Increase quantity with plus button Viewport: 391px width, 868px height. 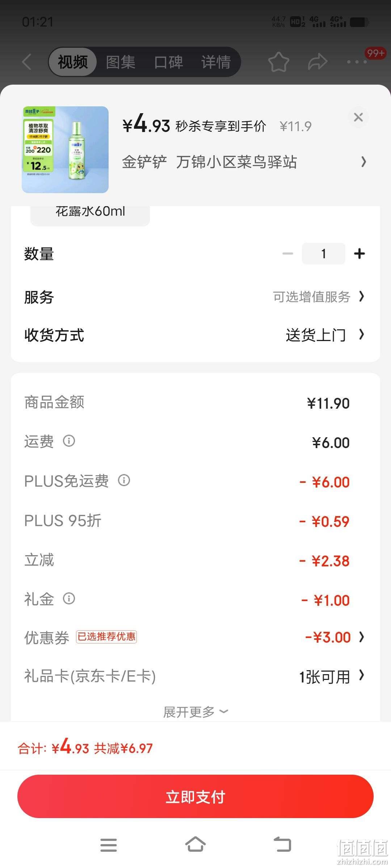pyautogui.click(x=359, y=254)
